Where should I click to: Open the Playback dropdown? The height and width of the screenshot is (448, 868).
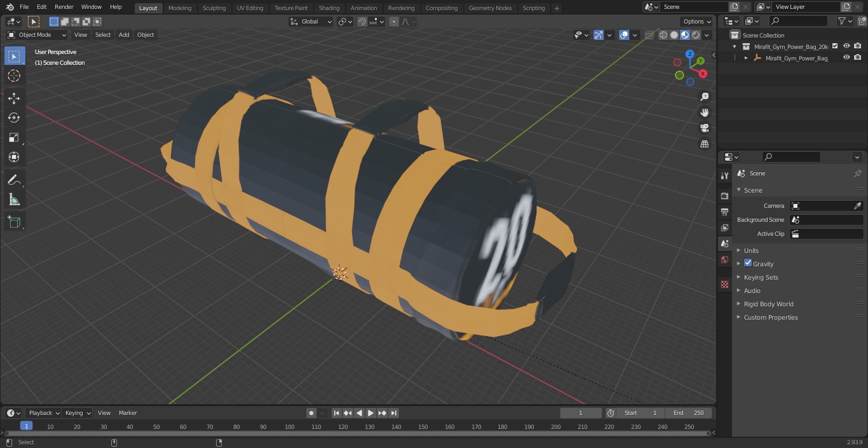[x=44, y=413]
